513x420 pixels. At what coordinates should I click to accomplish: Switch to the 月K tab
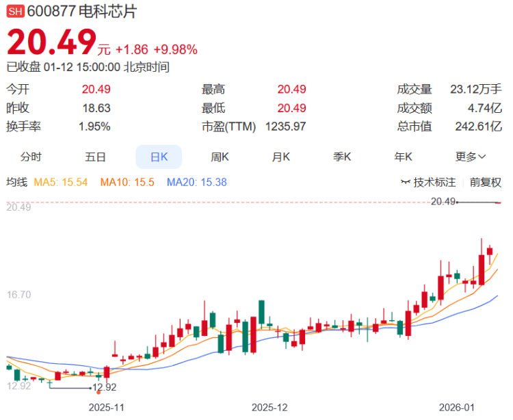(x=281, y=157)
